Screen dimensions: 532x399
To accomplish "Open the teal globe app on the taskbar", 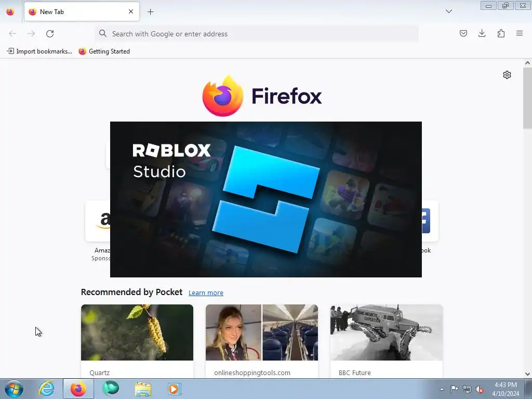I will coord(111,389).
